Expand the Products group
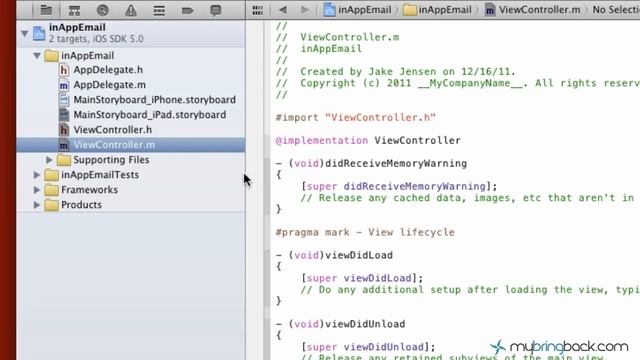The width and height of the screenshot is (640, 360). click(x=37, y=205)
